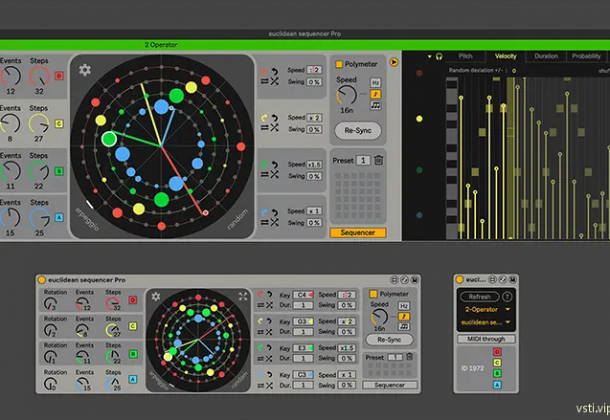Open the C4 key selector in lower device
Viewport: 610px width, 420px height.
point(303,295)
